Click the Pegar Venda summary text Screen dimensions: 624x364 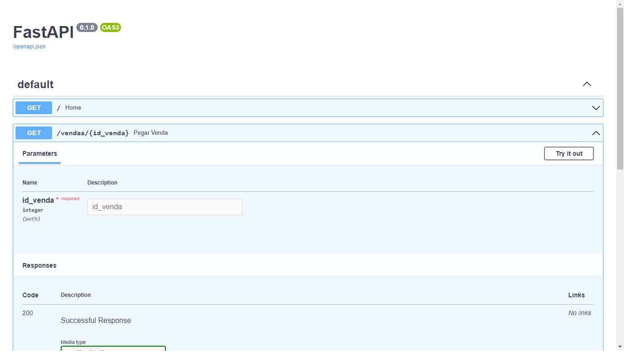[x=151, y=133]
